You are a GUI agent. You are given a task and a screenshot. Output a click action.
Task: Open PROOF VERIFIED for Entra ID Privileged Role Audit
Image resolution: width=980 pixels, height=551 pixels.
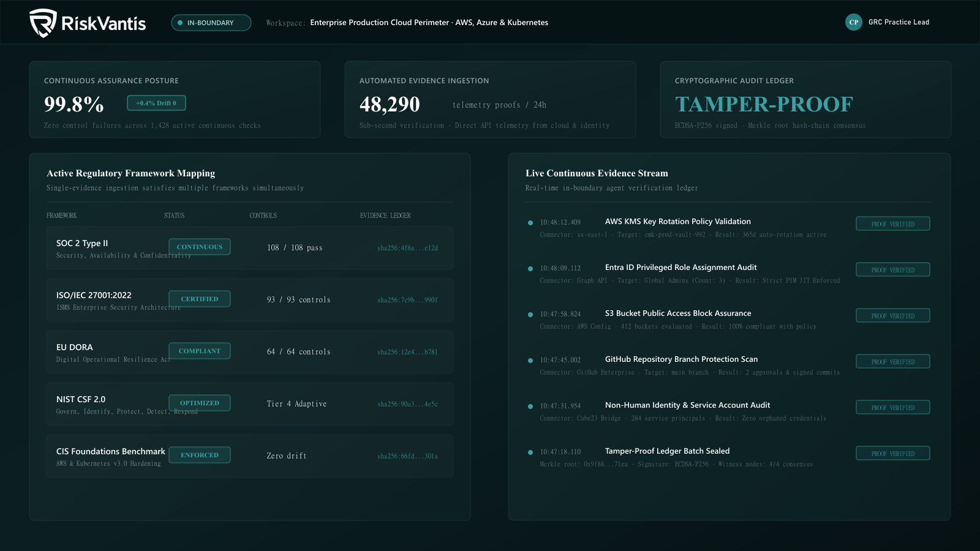[x=893, y=270]
